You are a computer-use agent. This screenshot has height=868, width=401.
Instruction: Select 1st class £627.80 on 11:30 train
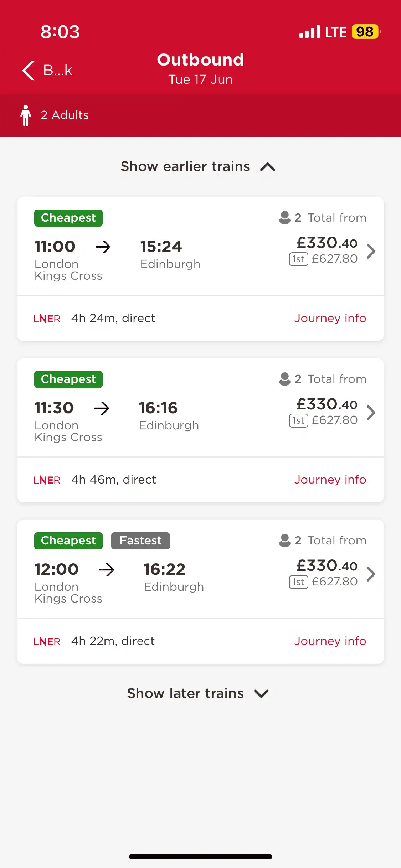pos(323,420)
